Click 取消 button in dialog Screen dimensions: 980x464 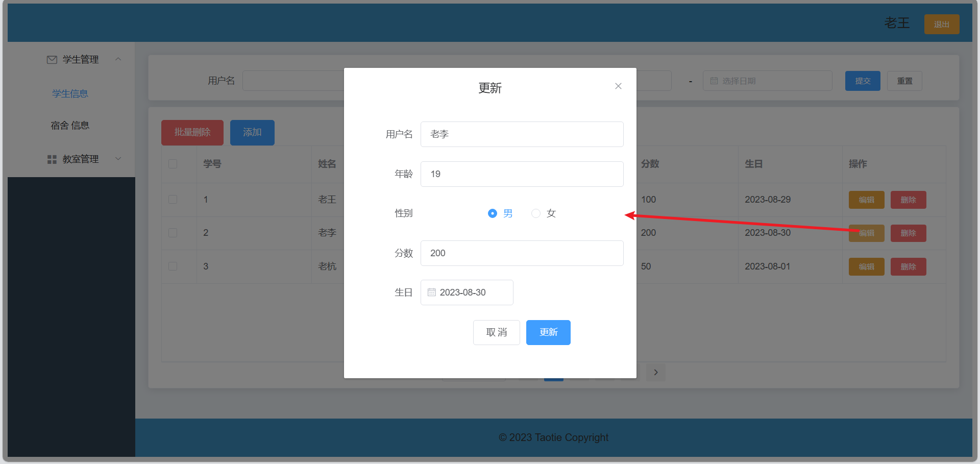coord(496,332)
